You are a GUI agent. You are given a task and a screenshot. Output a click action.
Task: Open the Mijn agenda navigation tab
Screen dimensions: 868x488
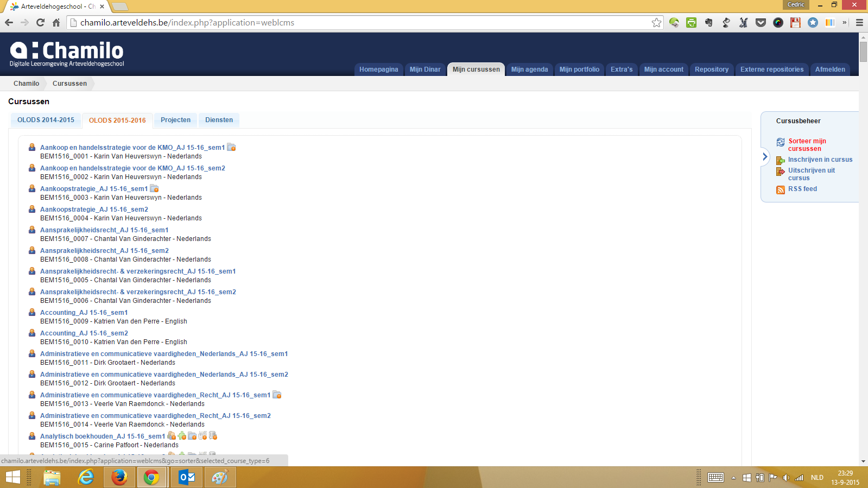[529, 69]
